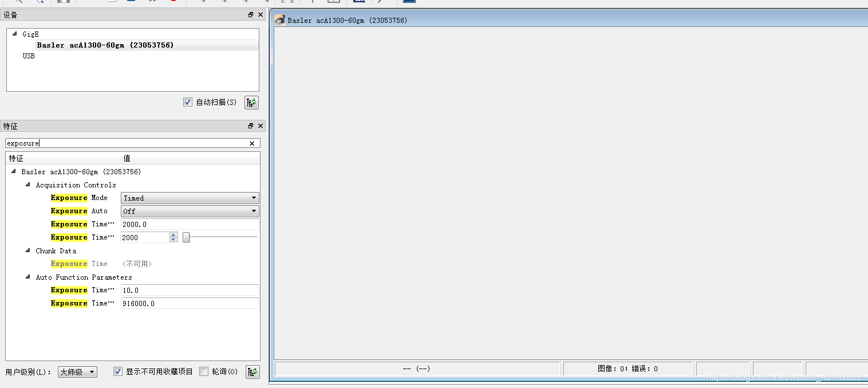Click the 图像: 0; 错误: 0 status field
868x388 pixels.
tap(628, 369)
